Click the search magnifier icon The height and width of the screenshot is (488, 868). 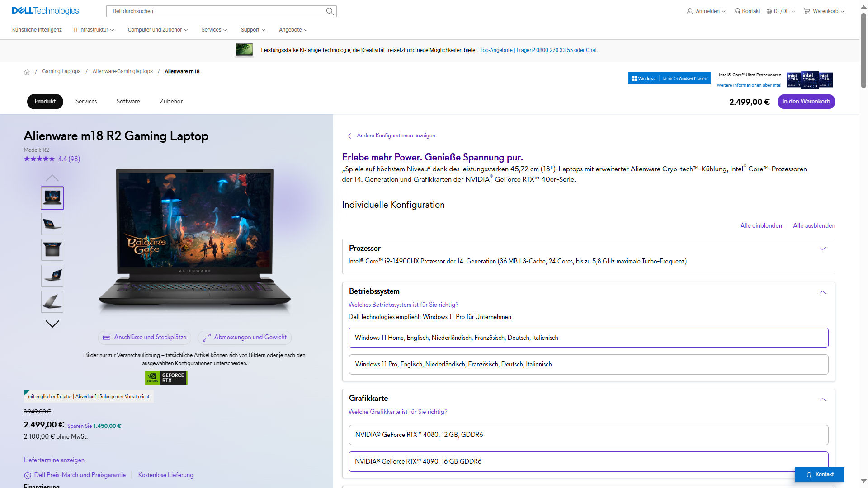pyautogui.click(x=330, y=11)
